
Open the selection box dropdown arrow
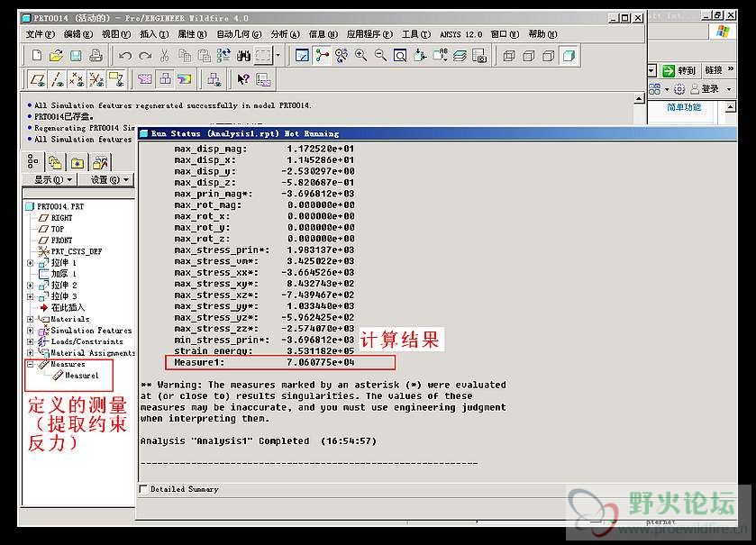(x=278, y=56)
